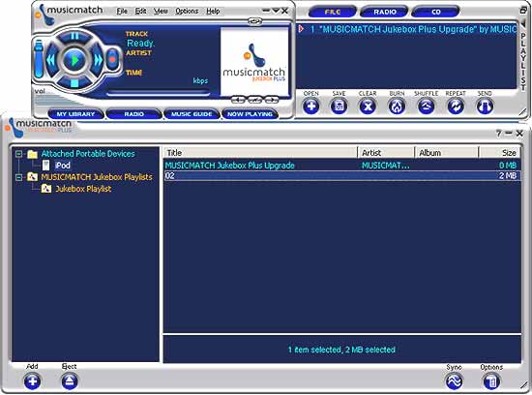Select the MUSICMATCH Jukebox Plus Upgrade row

(342, 166)
